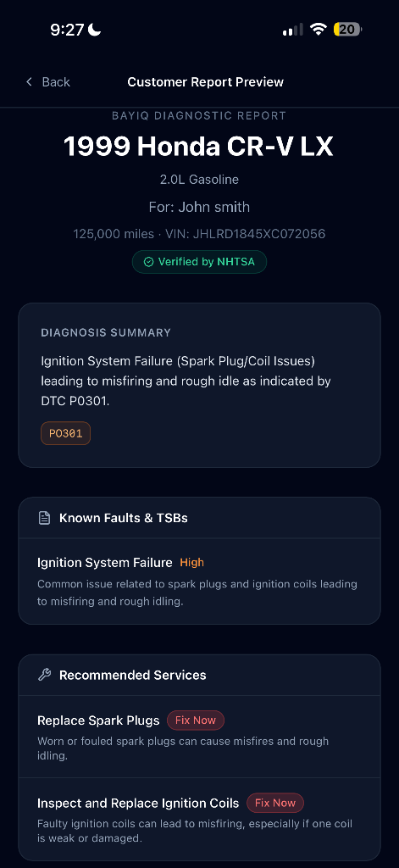Tap the Ignition System Failure entry

(x=199, y=581)
